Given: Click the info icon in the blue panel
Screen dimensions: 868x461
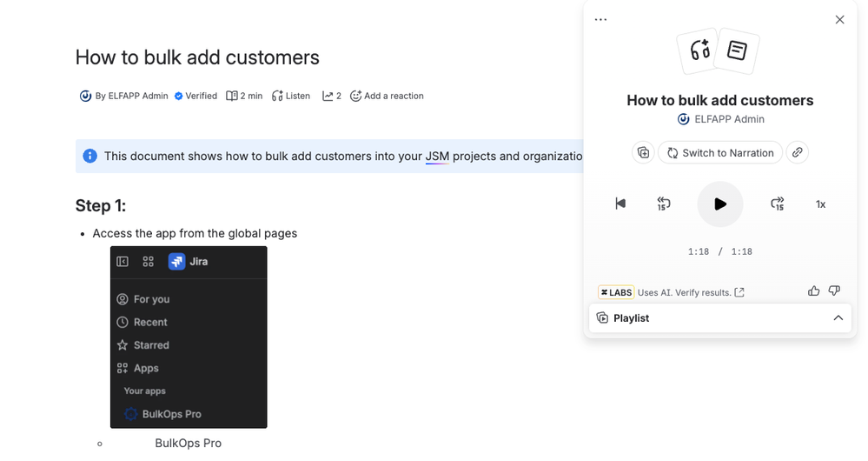Looking at the screenshot, I should [x=89, y=157].
